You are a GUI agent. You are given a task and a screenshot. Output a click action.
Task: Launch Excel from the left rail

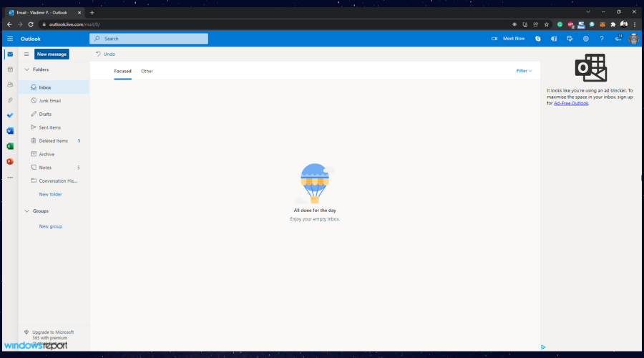point(10,146)
